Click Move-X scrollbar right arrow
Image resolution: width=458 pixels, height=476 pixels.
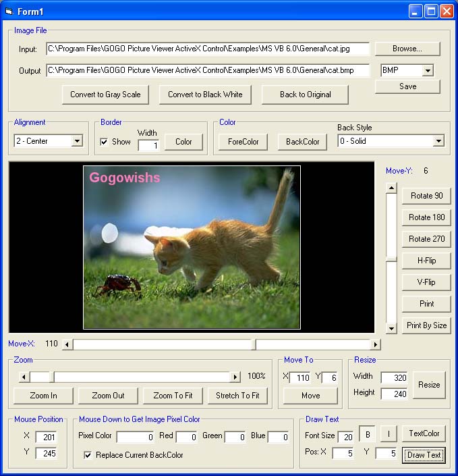click(375, 344)
